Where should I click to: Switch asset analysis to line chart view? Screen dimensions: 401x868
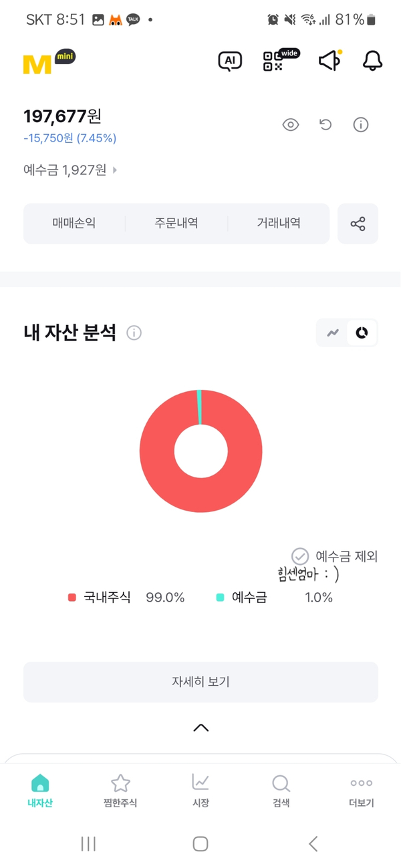(x=333, y=333)
